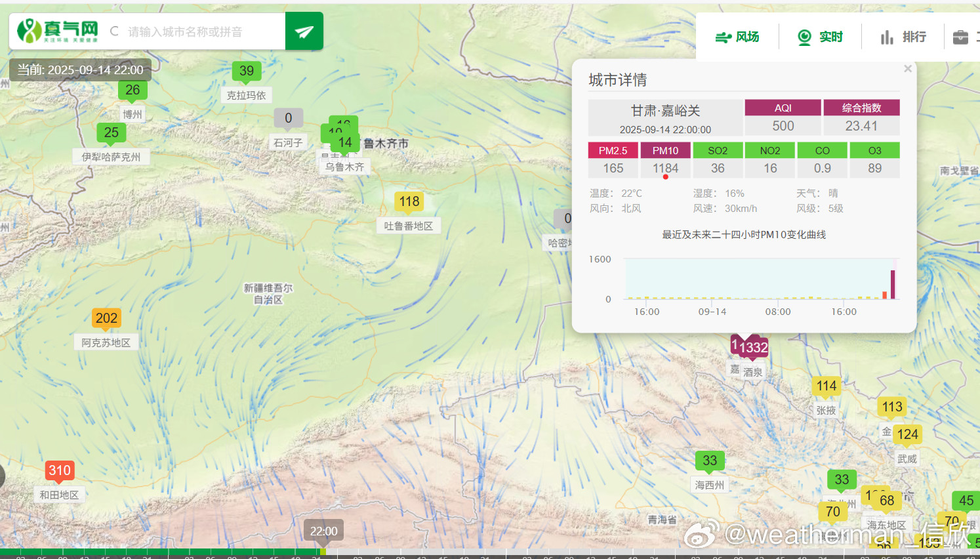Click the 武威 city label
Image resolution: width=980 pixels, height=559 pixels.
(x=907, y=459)
